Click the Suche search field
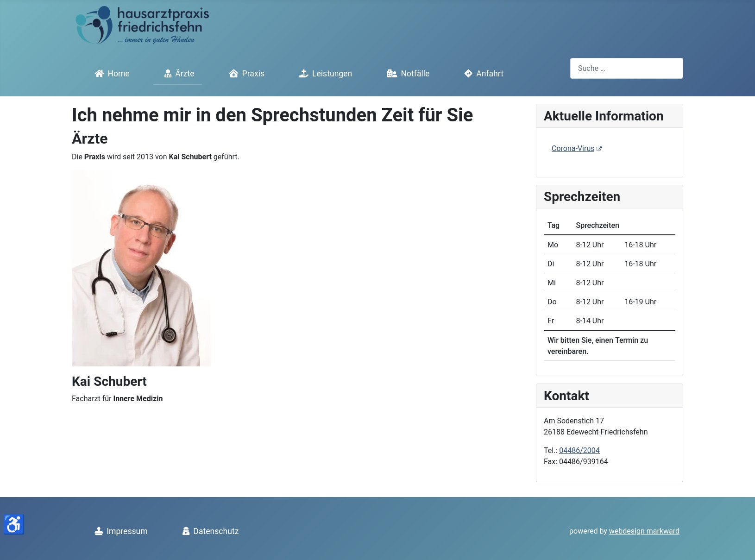The width and height of the screenshot is (755, 560). (626, 69)
